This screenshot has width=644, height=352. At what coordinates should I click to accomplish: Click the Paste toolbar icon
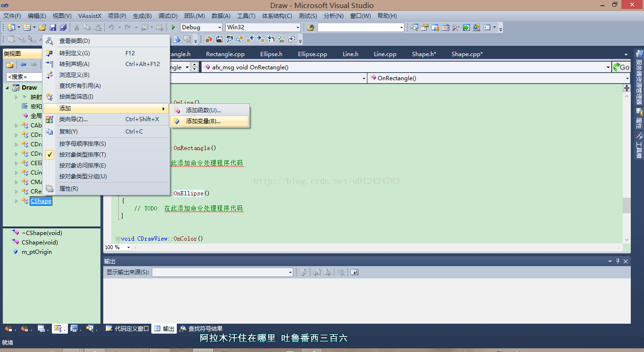click(x=98, y=27)
